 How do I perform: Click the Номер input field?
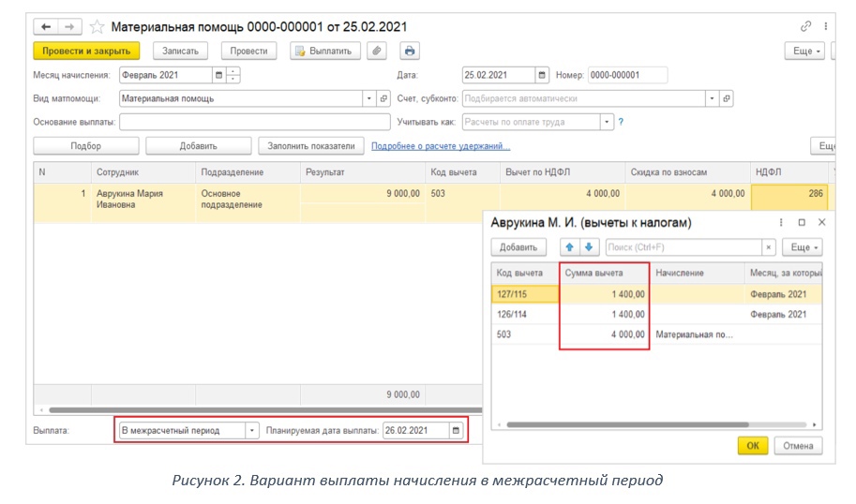coord(627,75)
